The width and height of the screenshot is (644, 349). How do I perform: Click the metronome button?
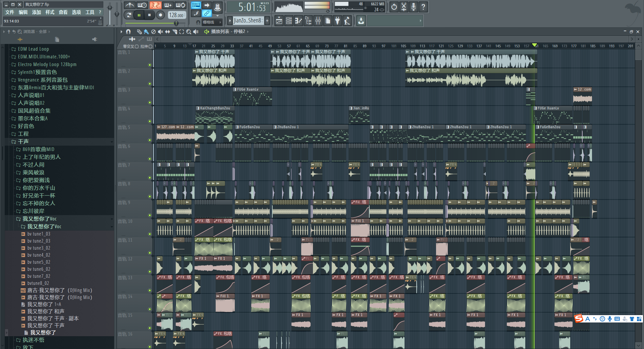coord(130,5)
